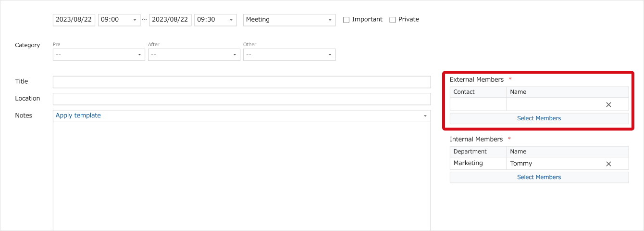Remove Tommy from internal members

(608, 164)
